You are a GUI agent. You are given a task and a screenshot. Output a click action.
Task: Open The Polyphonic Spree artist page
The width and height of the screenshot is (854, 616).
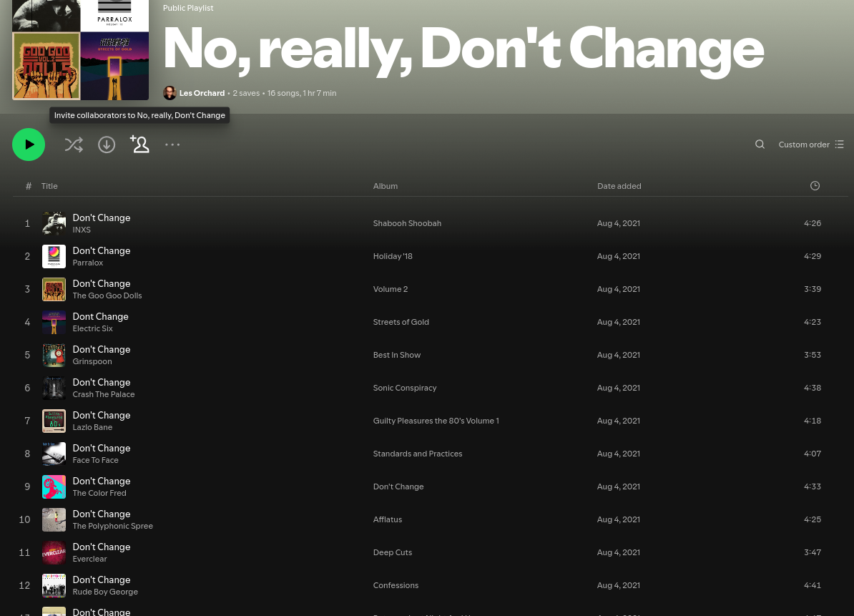point(113,526)
